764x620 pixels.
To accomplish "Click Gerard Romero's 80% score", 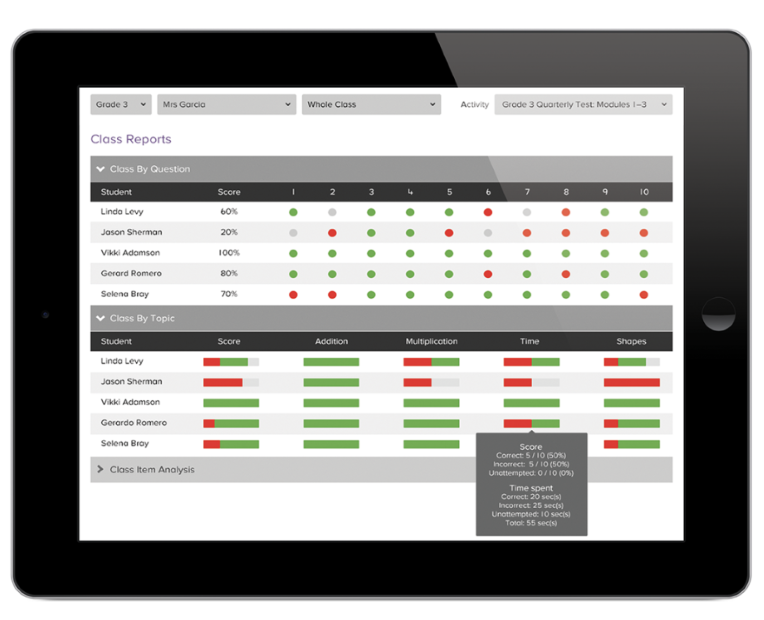I will (x=229, y=273).
